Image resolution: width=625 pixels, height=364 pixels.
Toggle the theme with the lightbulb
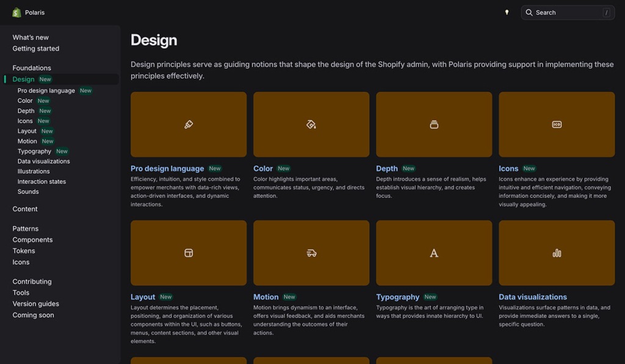(507, 12)
